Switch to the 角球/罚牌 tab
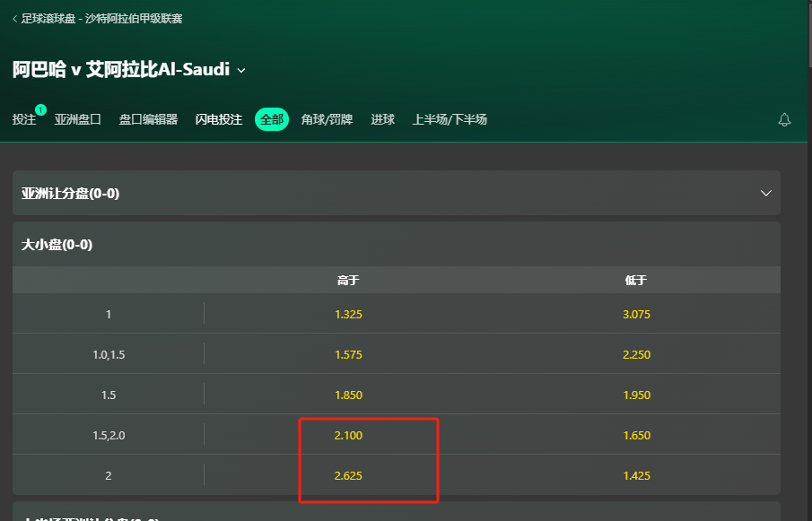 point(327,119)
